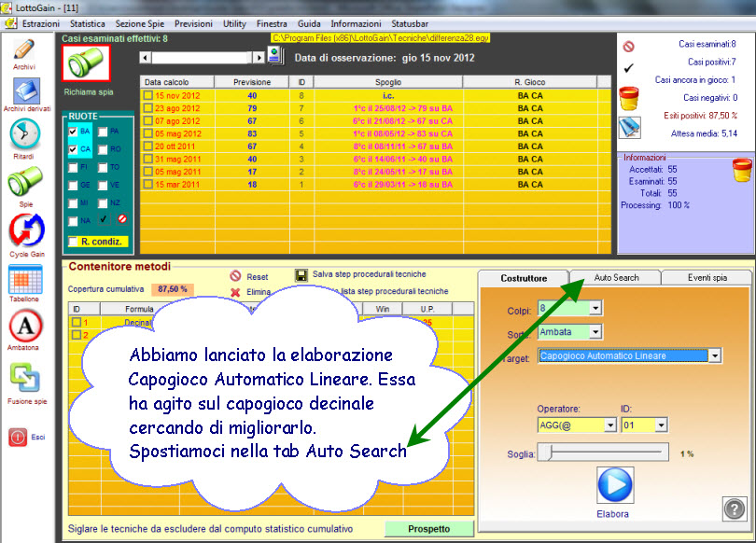Tick the checkbox for 23 ago 2012 row
The image size is (756, 543).
148,108
